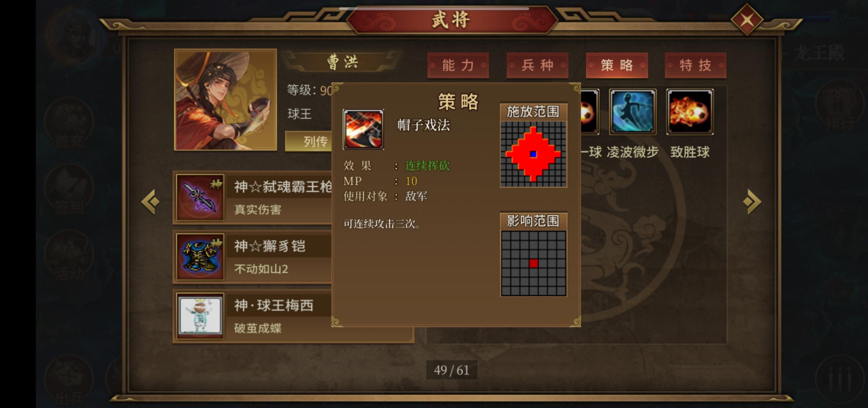Screen dimensions: 868x408
Task: Select the 致胜球 fireball skill icon
Action: pos(690,112)
